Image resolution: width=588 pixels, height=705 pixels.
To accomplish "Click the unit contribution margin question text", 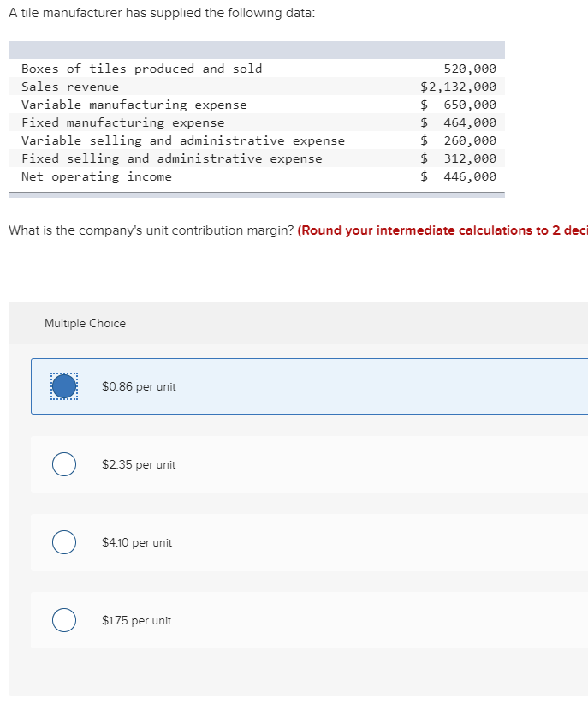I will click(x=146, y=230).
